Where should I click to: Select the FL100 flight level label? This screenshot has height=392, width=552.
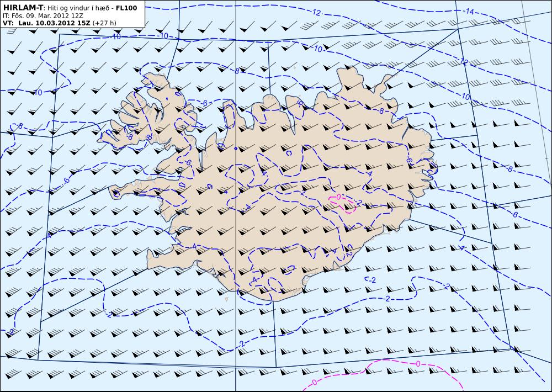coord(126,8)
